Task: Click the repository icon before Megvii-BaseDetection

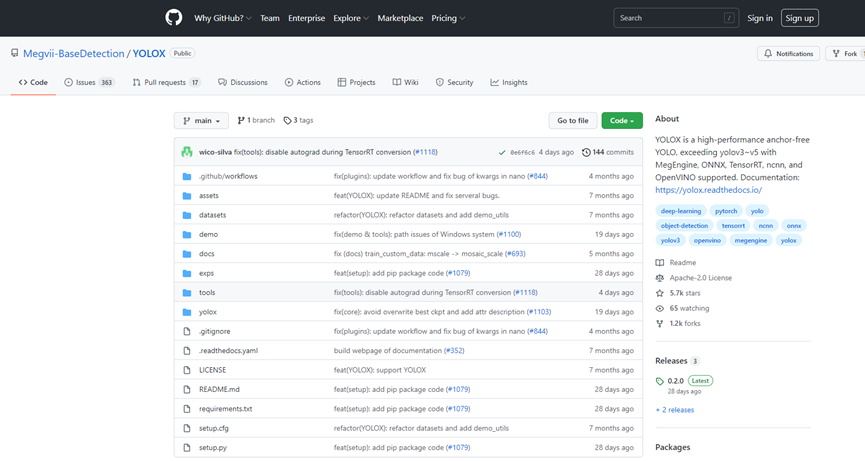Action: pyautogui.click(x=14, y=53)
